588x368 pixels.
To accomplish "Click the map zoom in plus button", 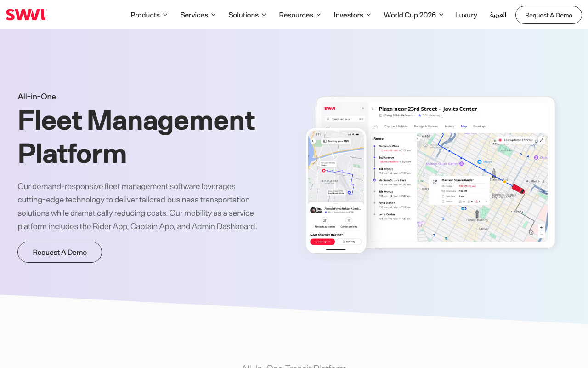I will (x=541, y=228).
